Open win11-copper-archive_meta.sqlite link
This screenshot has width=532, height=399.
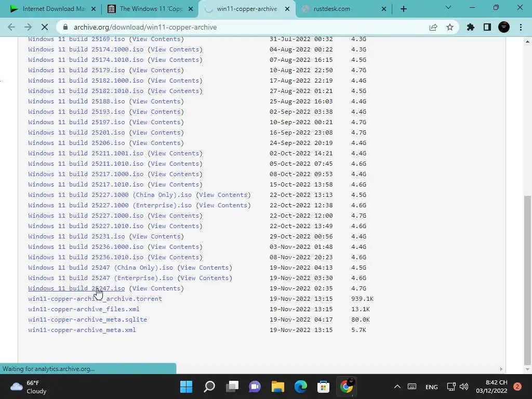[87, 320]
